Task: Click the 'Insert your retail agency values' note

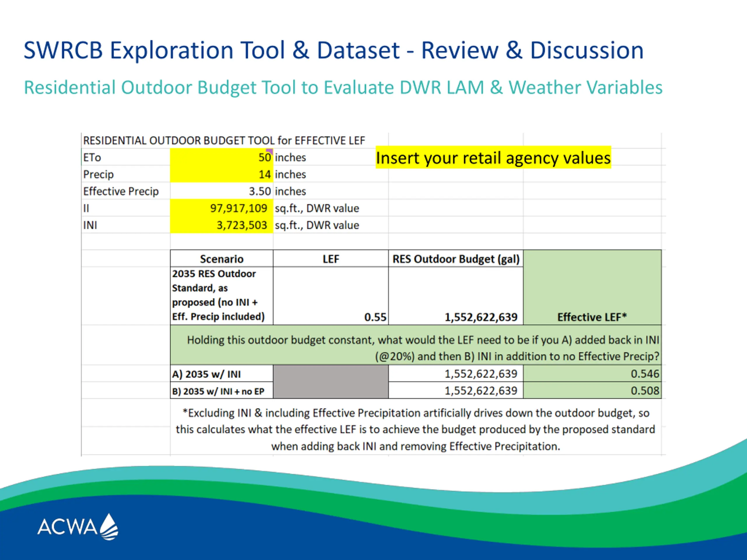Action: pos(493,157)
